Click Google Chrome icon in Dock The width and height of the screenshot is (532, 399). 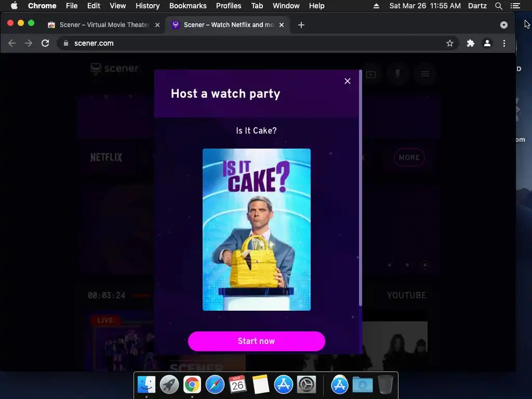[x=192, y=384]
